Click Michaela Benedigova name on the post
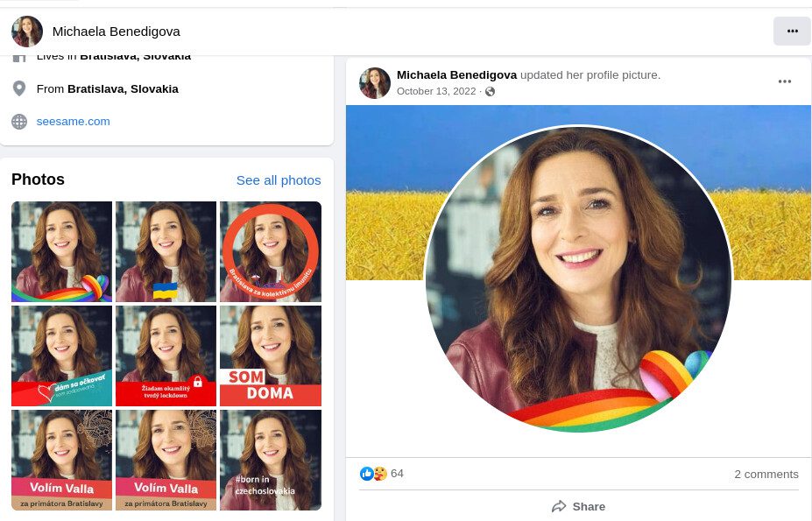Image resolution: width=812 pixels, height=521 pixels. coord(456,75)
